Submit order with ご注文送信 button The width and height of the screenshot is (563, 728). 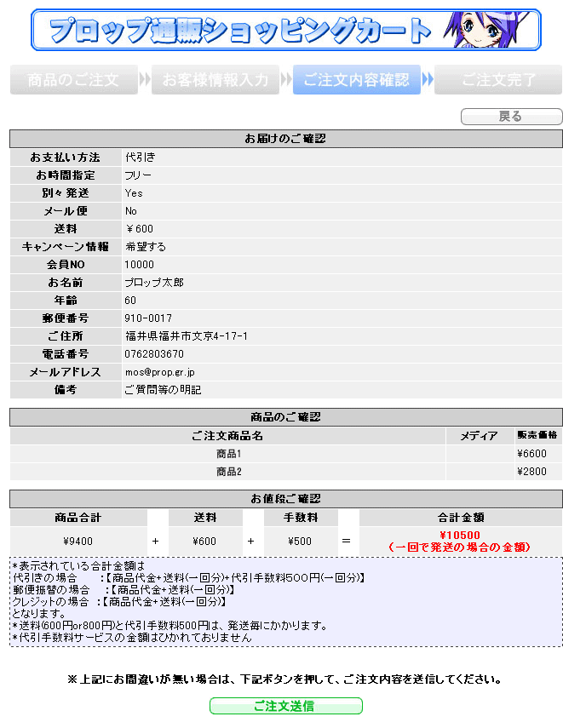click(285, 706)
